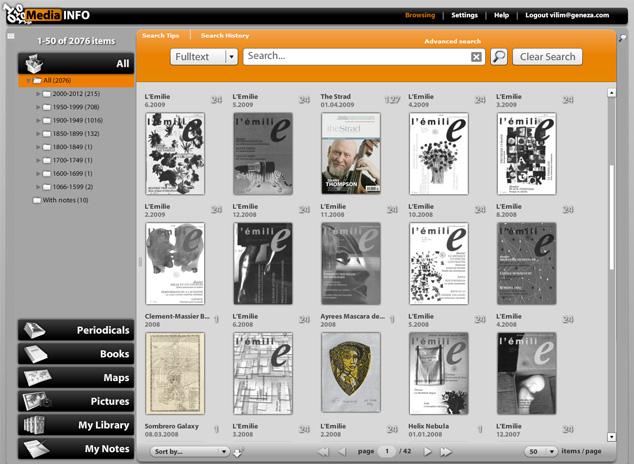Open the Sort by dropdown

190,451
